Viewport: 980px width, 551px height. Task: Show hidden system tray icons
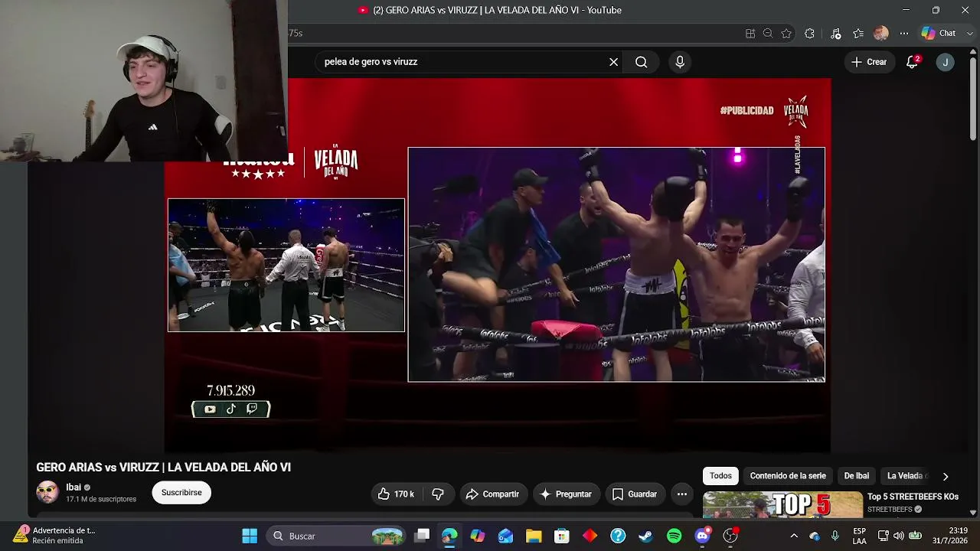pos(794,536)
